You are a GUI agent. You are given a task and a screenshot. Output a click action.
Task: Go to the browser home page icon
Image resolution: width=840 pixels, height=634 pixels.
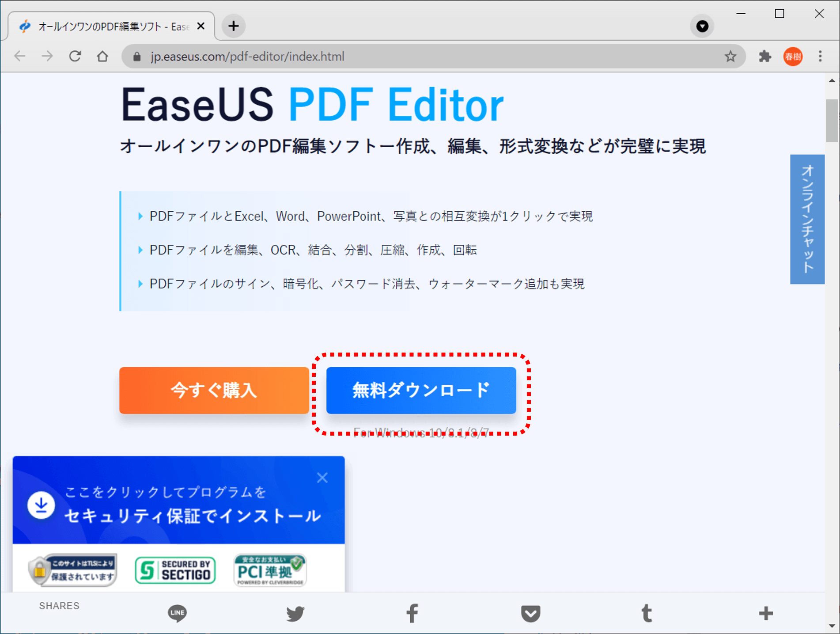[102, 57]
